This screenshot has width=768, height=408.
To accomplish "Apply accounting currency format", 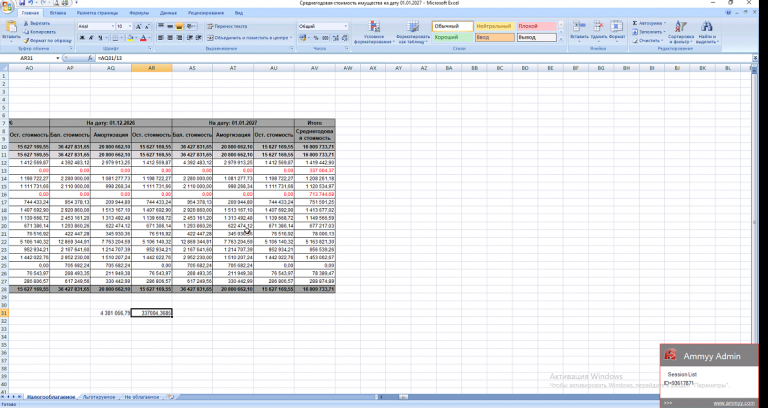I will [303, 38].
